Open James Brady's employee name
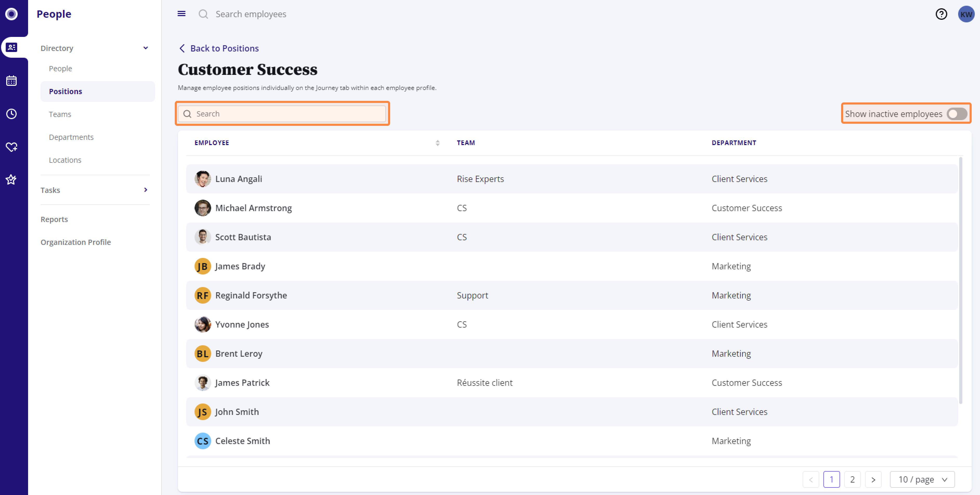 point(240,266)
